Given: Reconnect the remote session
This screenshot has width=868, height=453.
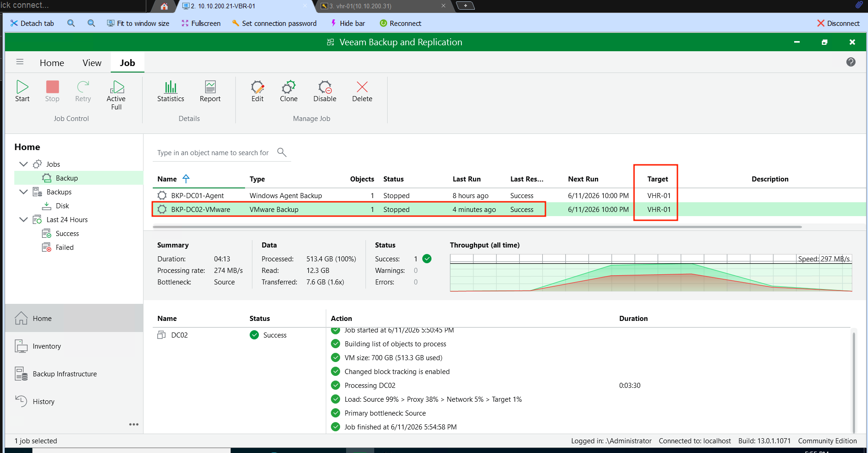Looking at the screenshot, I should coord(400,23).
